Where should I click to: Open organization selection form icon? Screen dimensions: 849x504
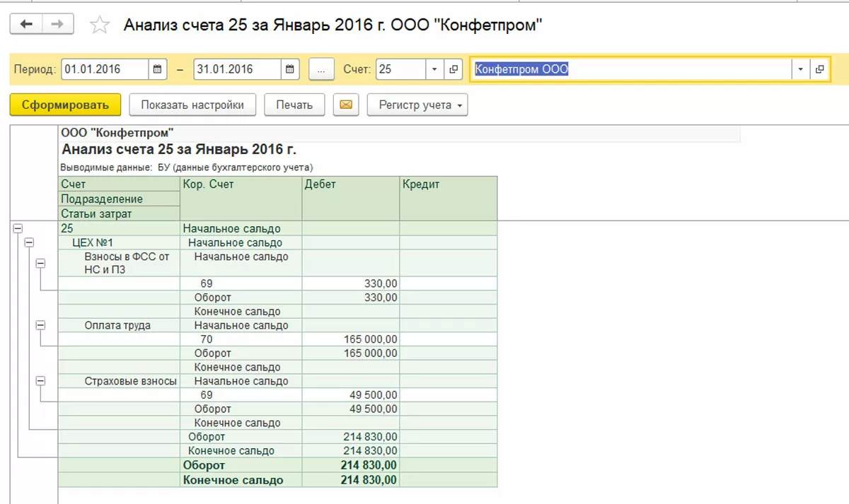[819, 69]
